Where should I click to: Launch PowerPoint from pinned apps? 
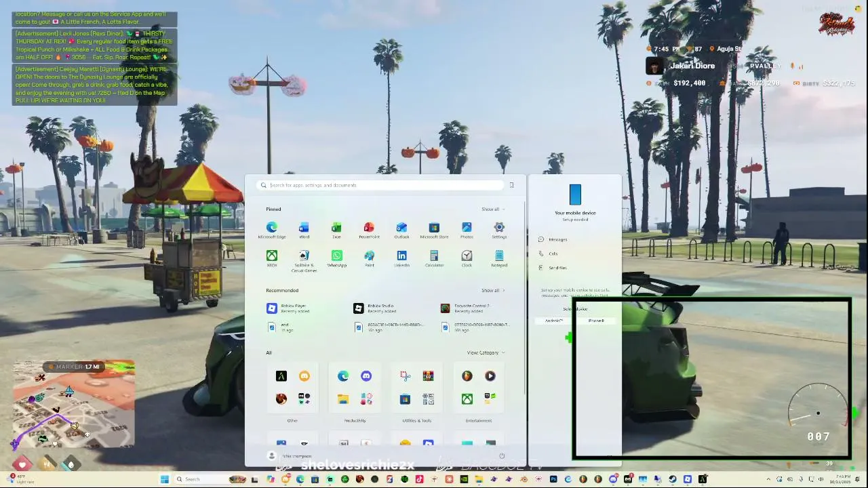pyautogui.click(x=369, y=230)
